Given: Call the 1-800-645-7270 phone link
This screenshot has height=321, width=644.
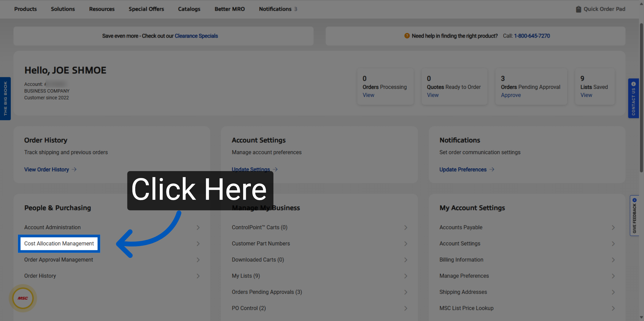Looking at the screenshot, I should click(532, 36).
